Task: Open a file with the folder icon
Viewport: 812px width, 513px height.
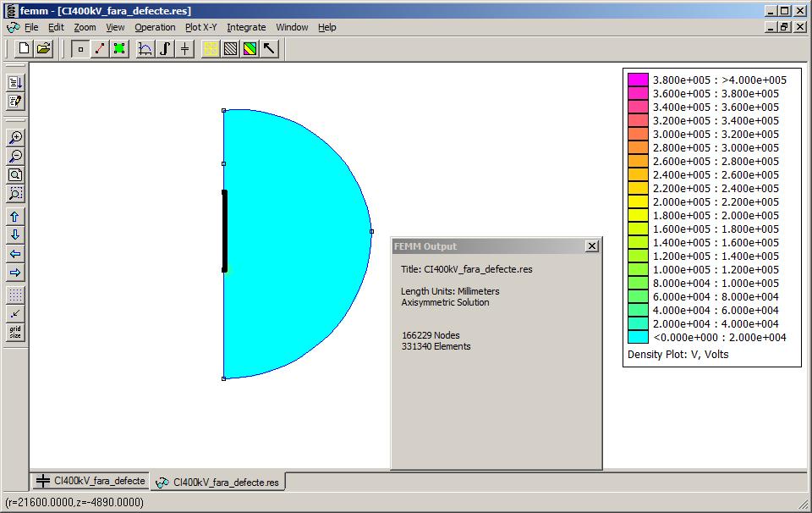Action: [44, 49]
